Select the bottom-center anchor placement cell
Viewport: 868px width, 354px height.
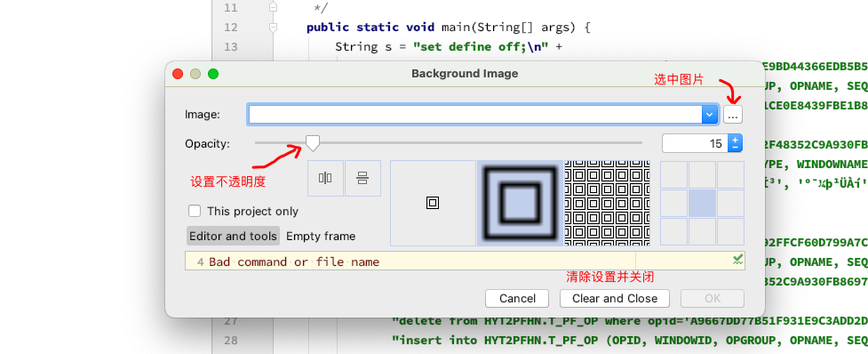[x=703, y=231]
